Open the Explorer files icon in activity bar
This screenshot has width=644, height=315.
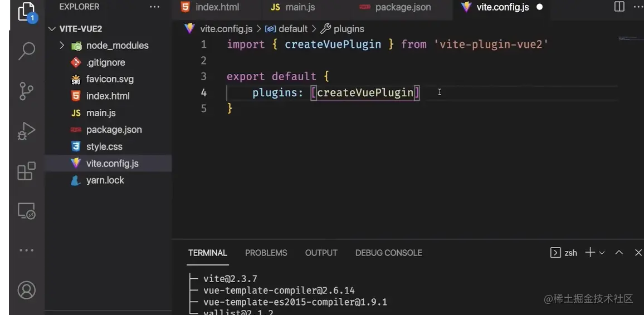click(26, 12)
